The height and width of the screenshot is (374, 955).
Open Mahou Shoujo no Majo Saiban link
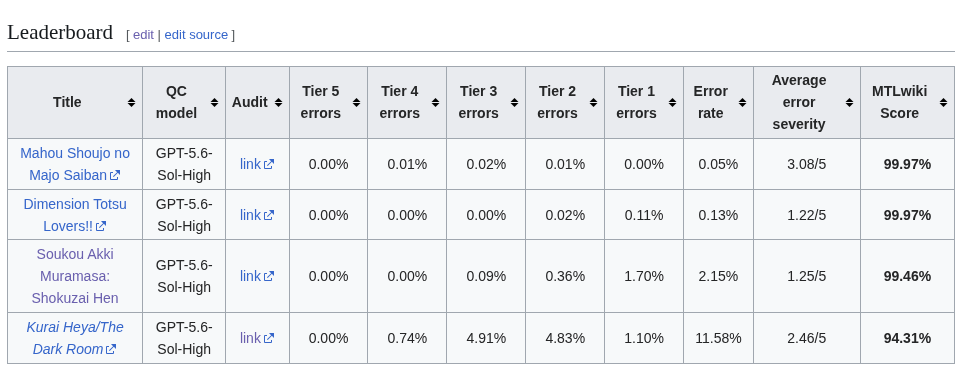[75, 164]
